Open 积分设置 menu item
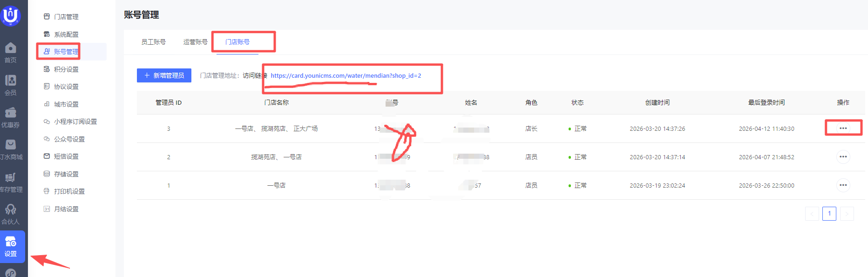This screenshot has width=868, height=277. (x=66, y=69)
